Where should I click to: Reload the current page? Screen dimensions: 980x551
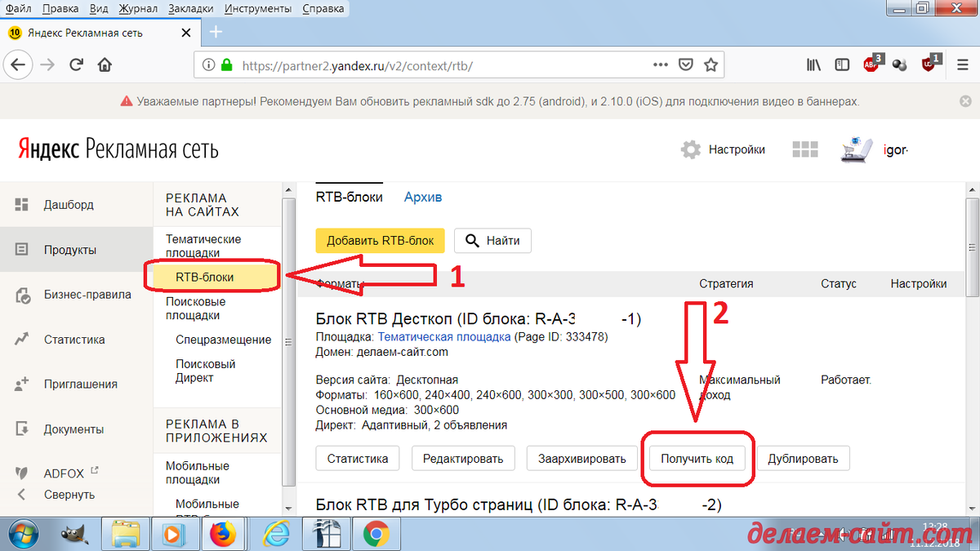(76, 64)
